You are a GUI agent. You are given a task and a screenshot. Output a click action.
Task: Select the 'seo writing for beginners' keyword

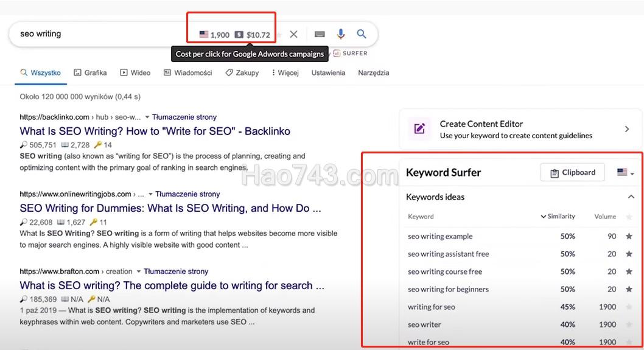click(x=448, y=289)
